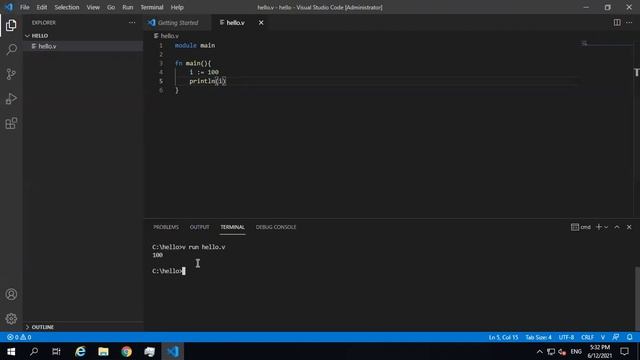Open Windows Action Center notifications
Image resolution: width=640 pixels, height=360 pixels.
(624, 351)
